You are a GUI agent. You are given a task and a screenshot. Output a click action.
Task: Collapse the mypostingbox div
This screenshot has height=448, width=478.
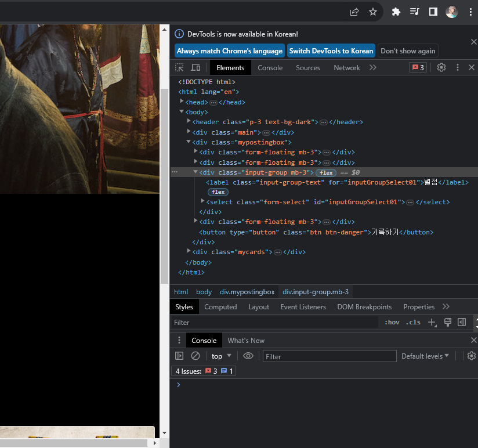pyautogui.click(x=189, y=142)
